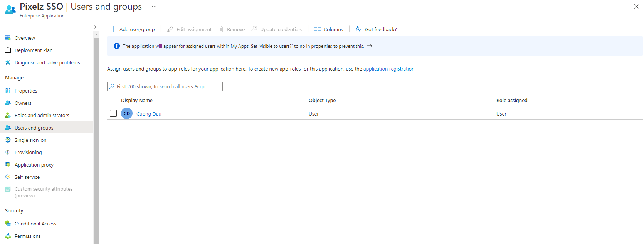Click the Pixelz SSO enterprise application icon

pos(10,10)
